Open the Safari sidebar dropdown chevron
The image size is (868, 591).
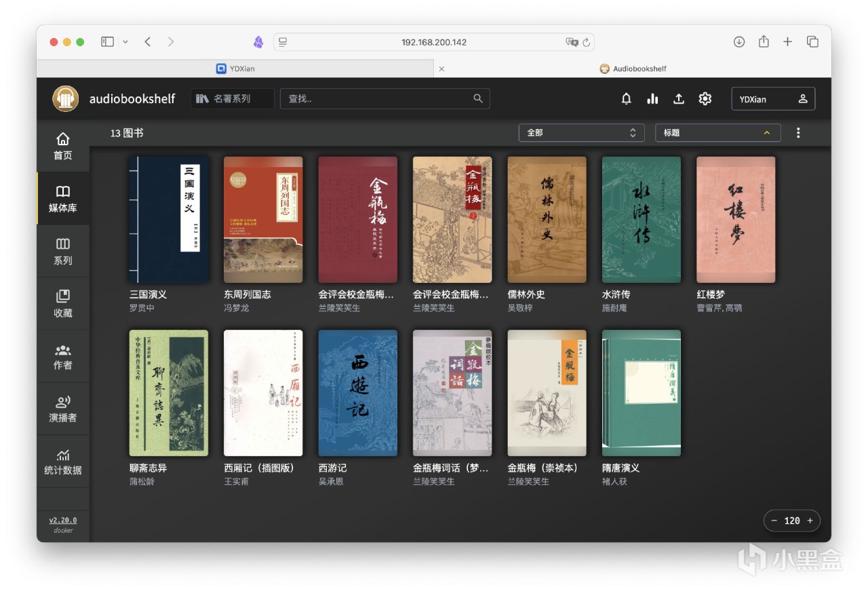(125, 42)
